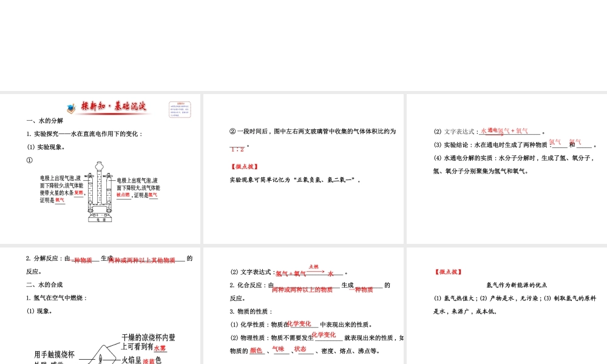
Task: Click the line 1. 实验探究——水在直流电作用下的变化
Action: pos(85,134)
